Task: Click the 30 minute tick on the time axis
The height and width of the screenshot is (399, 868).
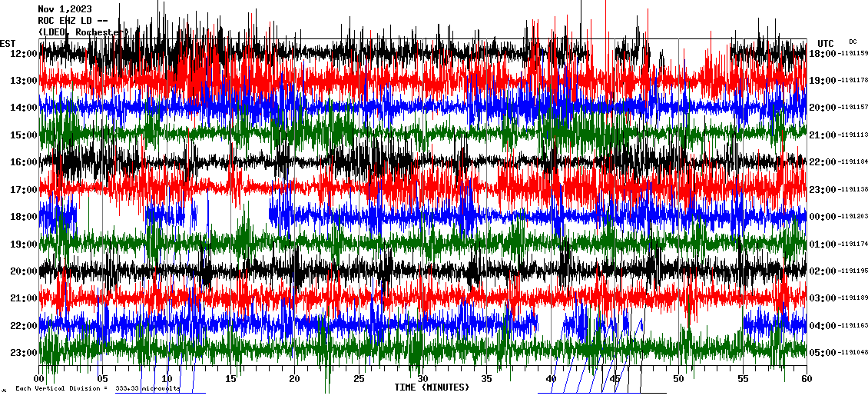Action: 422,379
